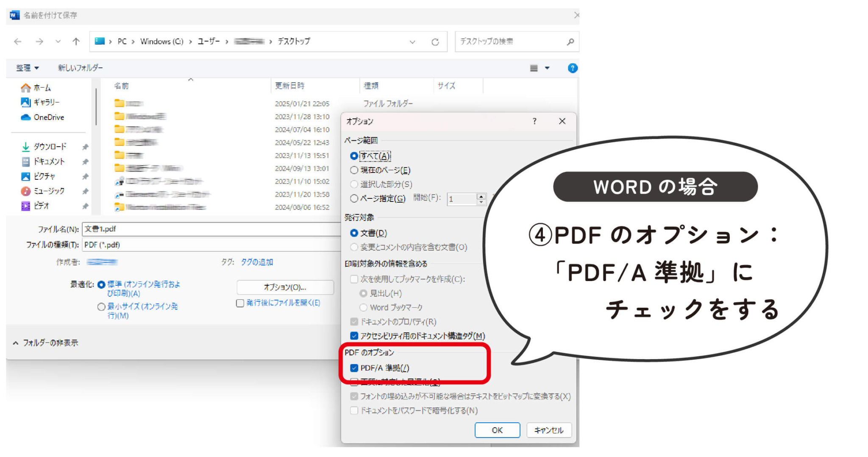Open the view options dropdown arrow
The width and height of the screenshot is (868, 457).
click(547, 68)
